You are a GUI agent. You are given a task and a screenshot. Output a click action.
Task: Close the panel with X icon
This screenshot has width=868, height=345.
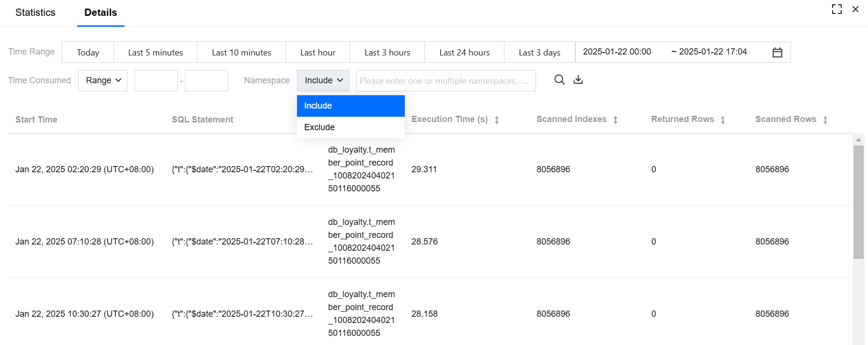(856, 9)
